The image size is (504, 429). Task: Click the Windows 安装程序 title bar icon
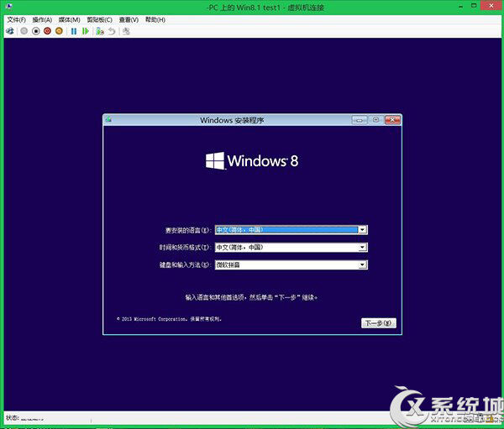108,119
